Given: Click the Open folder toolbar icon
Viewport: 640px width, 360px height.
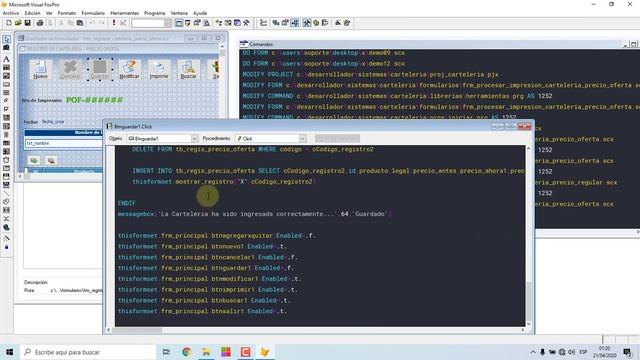Looking at the screenshot, I should click(x=18, y=23).
